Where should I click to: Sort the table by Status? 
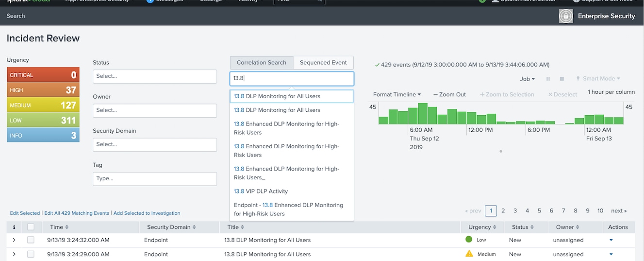click(532, 227)
